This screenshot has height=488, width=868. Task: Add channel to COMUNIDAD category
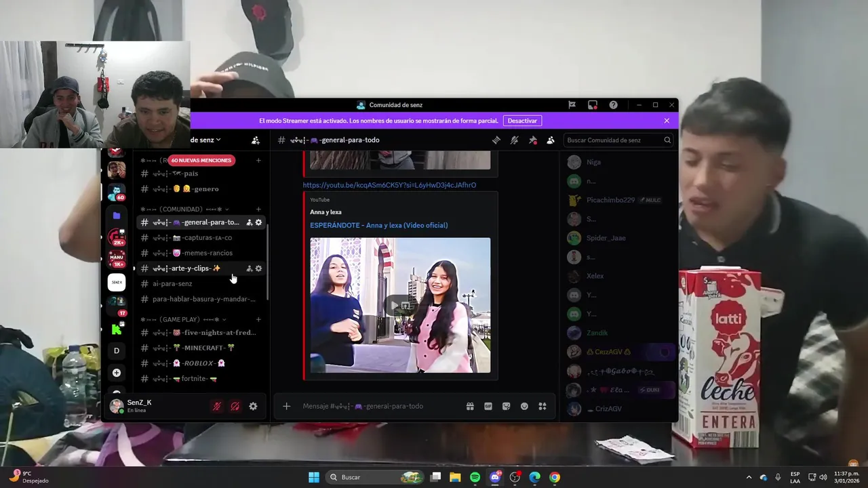[258, 209]
